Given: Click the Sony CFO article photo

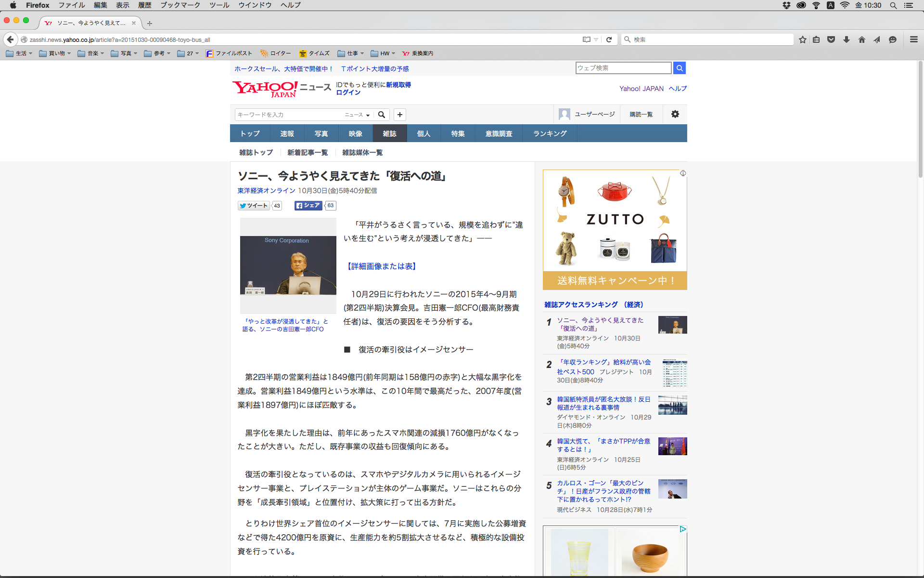Looking at the screenshot, I should (x=288, y=265).
